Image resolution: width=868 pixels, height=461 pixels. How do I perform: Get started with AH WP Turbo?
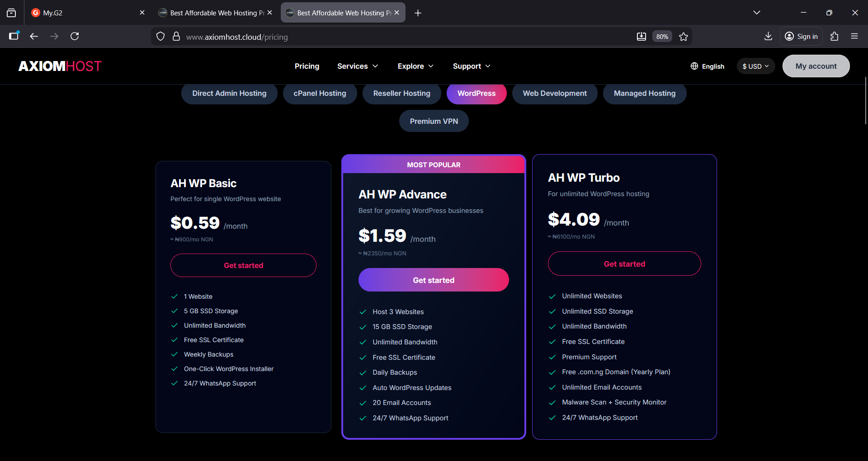(624, 263)
